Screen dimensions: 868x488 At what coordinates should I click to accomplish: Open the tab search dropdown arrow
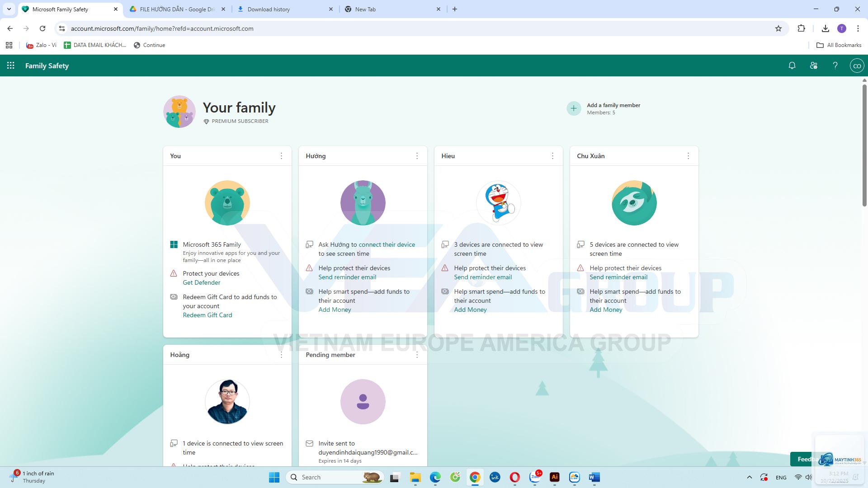(9, 9)
